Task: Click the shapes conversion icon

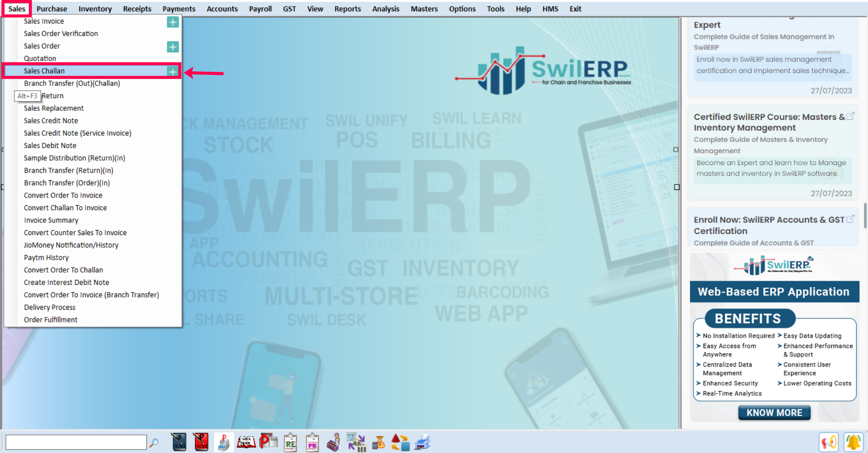Action: tap(400, 442)
